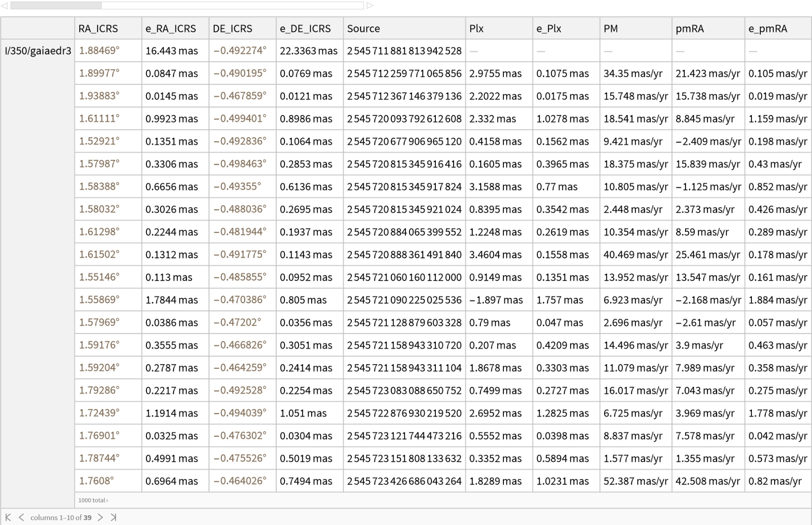The height and width of the screenshot is (525, 812).
Task: Select the DE_ICRS column header
Action: [232, 28]
